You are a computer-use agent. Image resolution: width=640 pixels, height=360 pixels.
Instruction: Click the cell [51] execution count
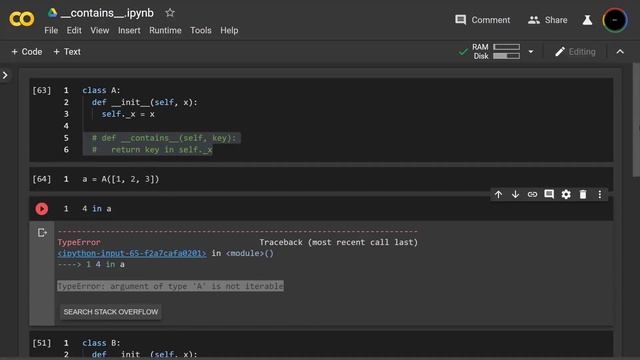[x=42, y=343]
